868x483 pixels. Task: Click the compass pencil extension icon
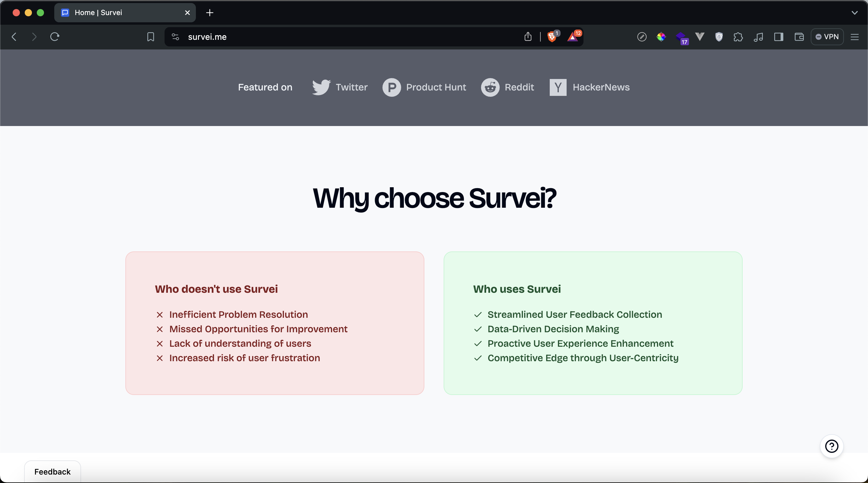click(x=642, y=37)
